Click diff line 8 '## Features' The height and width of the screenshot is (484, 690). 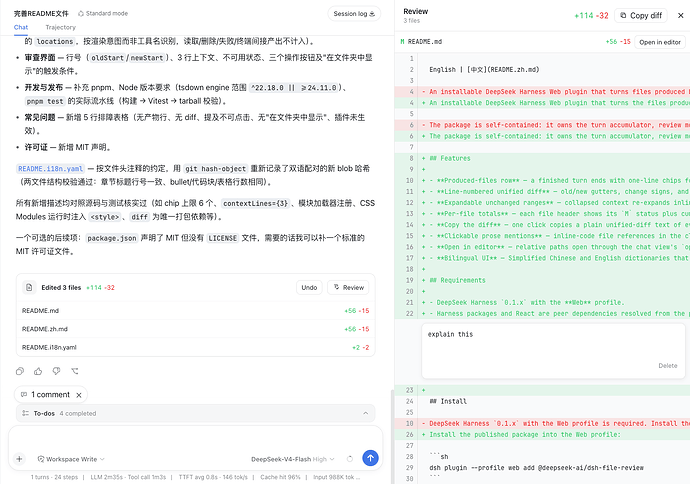coord(542,158)
